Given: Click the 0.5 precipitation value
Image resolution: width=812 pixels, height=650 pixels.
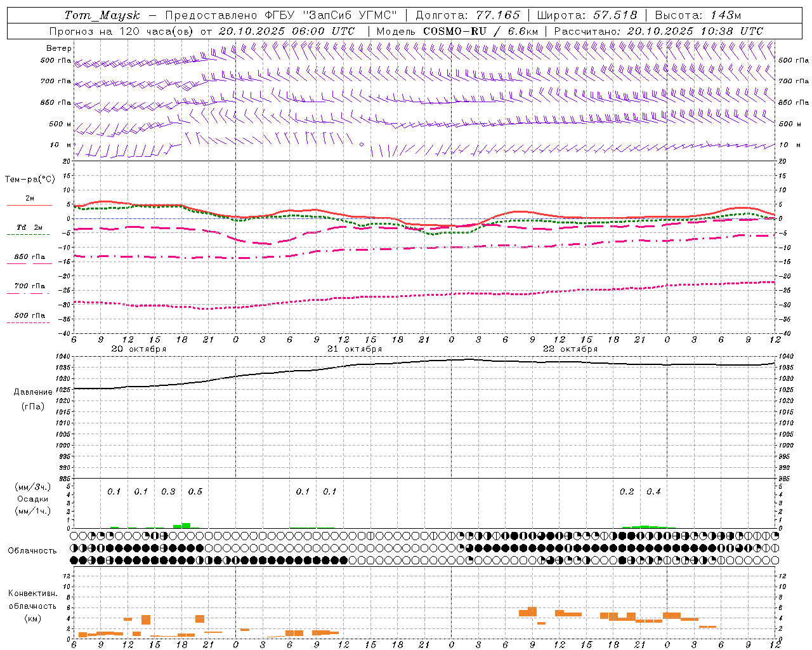Looking at the screenshot, I should [195, 492].
